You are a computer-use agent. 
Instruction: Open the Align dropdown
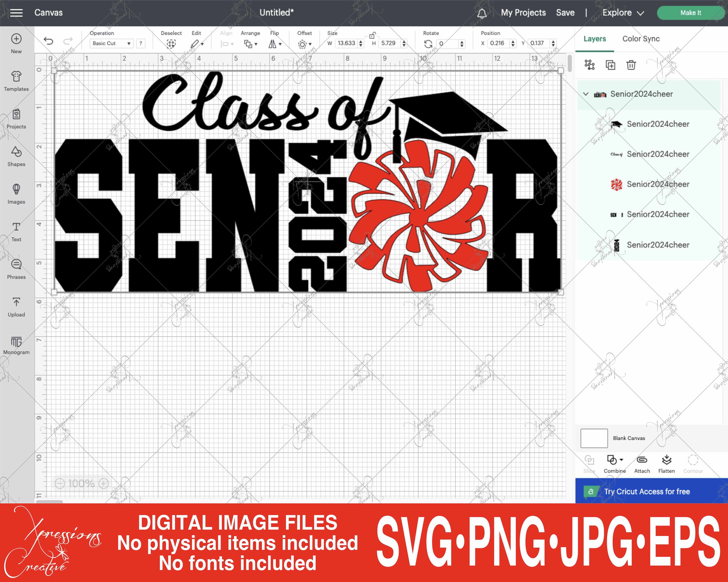click(227, 44)
